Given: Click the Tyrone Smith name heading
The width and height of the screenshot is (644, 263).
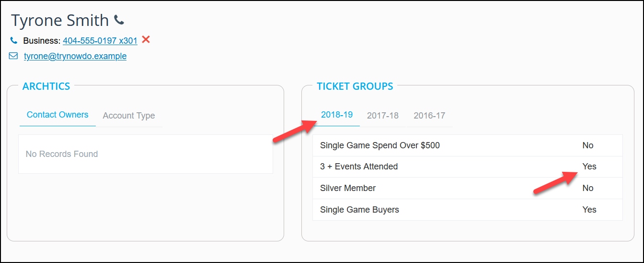Looking at the screenshot, I should [x=60, y=20].
